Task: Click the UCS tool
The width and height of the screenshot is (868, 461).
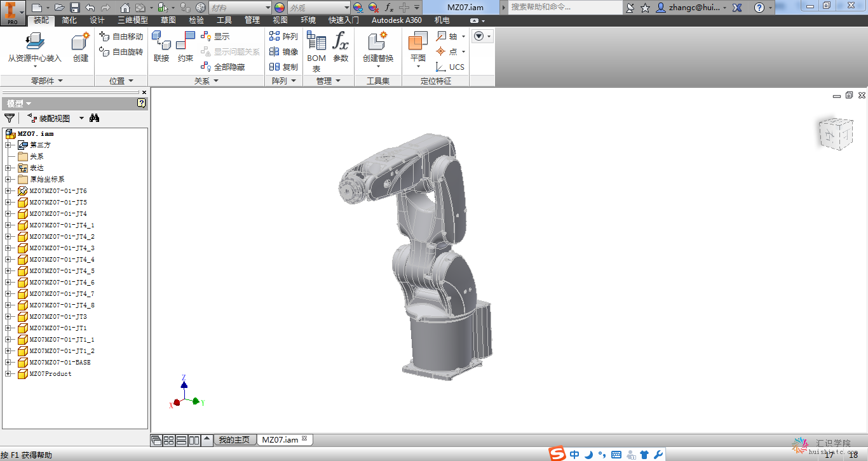Action: tap(451, 67)
